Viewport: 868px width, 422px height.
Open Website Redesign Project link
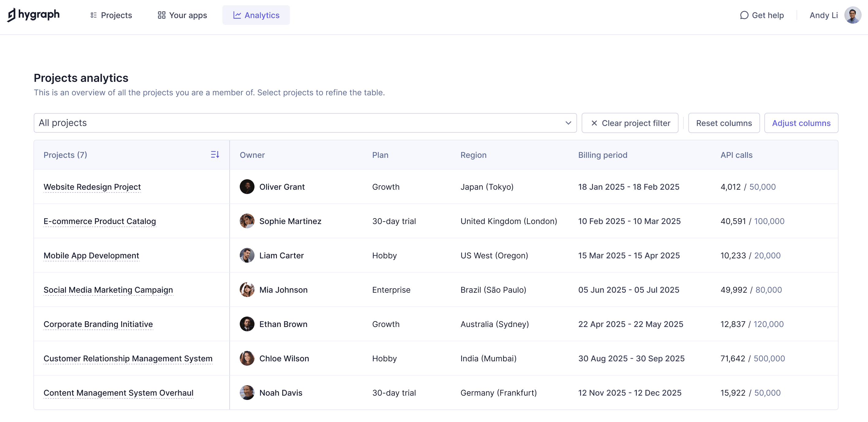click(x=92, y=187)
